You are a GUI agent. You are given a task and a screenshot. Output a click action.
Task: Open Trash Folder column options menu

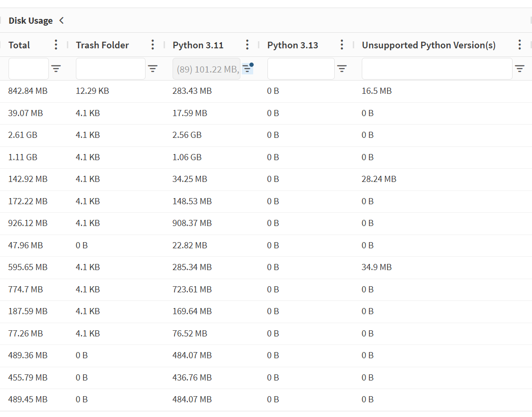pyautogui.click(x=153, y=45)
